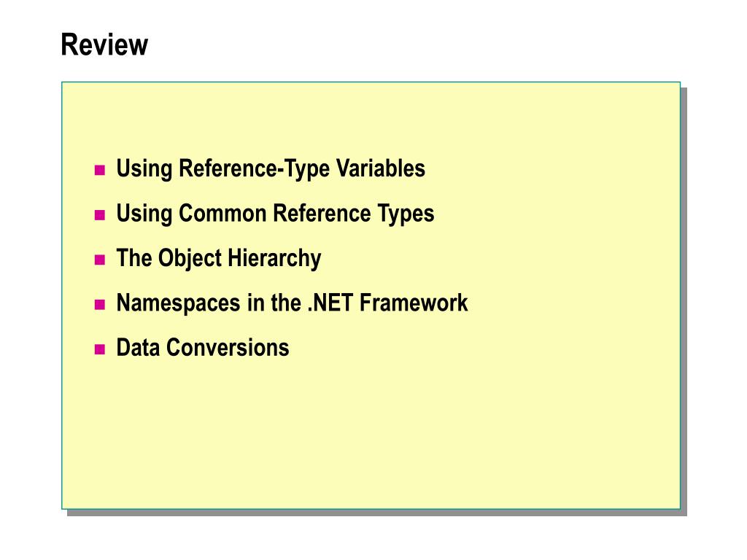This screenshot has height=560, width=747.
Task: Click the Using Common Reference Types text
Action: pos(275,214)
